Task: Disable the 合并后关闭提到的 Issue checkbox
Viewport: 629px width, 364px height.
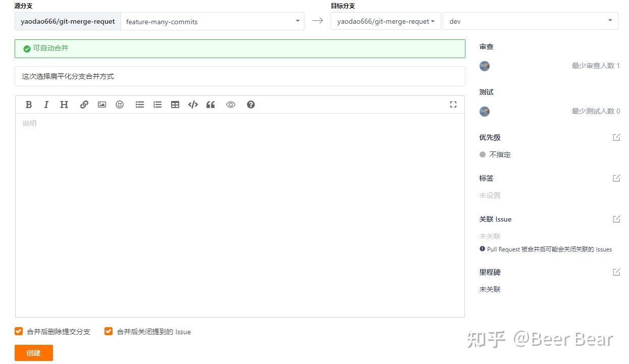Action: pos(108,331)
